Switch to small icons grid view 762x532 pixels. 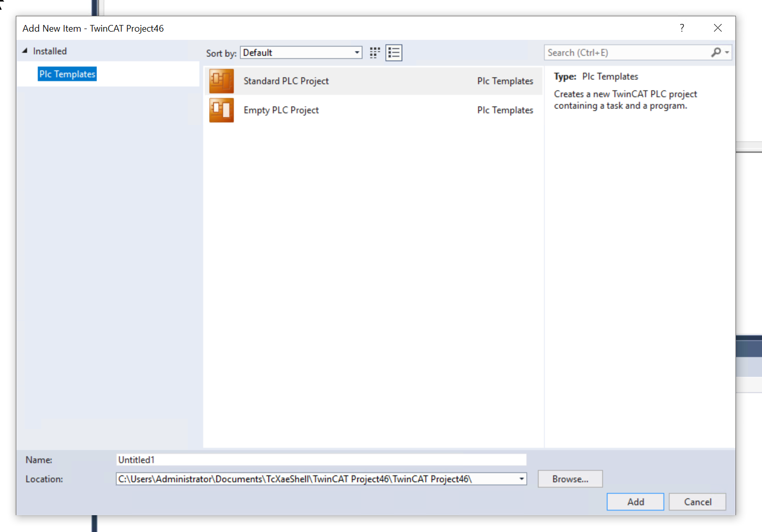click(375, 53)
